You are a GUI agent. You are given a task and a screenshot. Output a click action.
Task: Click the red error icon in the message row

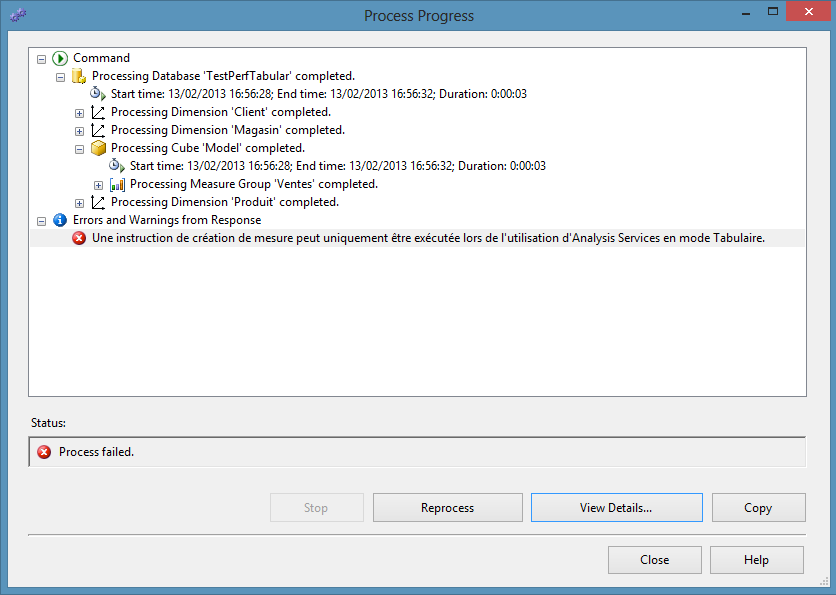pyautogui.click(x=79, y=238)
